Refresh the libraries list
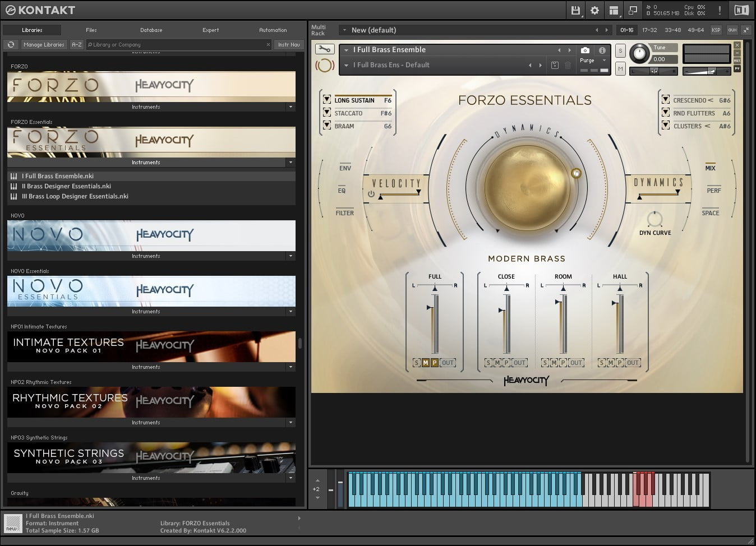Screen dimensions: 756x546 tap(11, 44)
